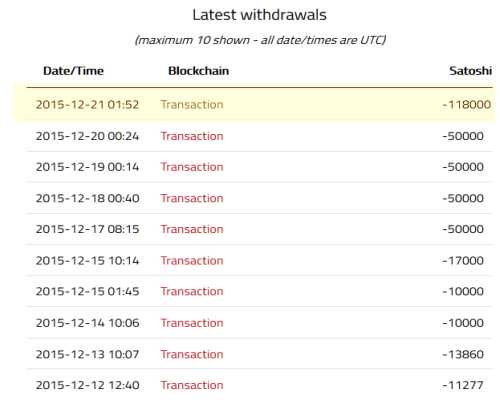Open Transaction link for 2015-12-15 10:14
This screenshot has height=400, width=500.
pyautogui.click(x=192, y=261)
